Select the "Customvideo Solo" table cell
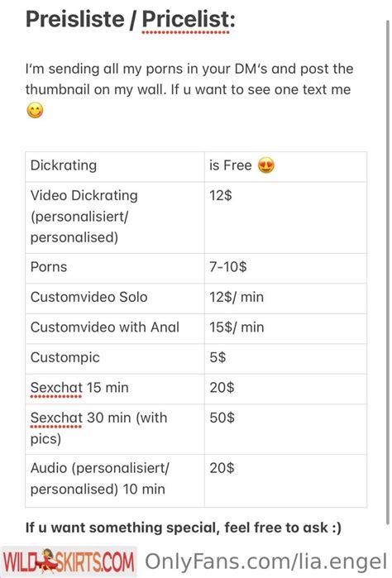Viewport: 392px width, 578px height. (x=115, y=299)
